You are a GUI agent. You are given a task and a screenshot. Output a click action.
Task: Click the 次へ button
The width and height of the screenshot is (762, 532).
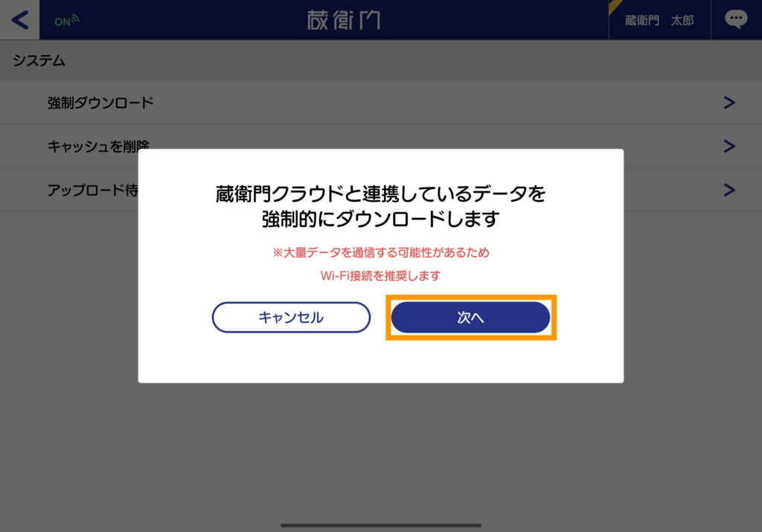(470, 317)
